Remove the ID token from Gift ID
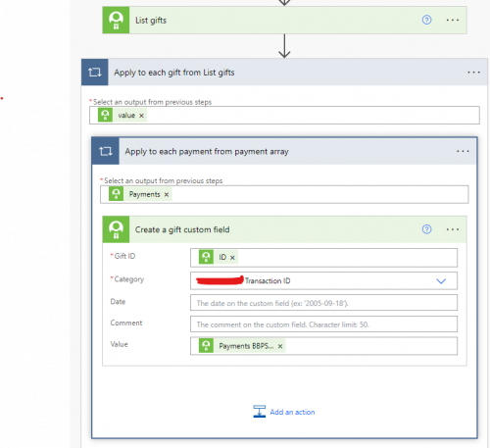Screen dimensions: 490x448 pyautogui.click(x=232, y=258)
